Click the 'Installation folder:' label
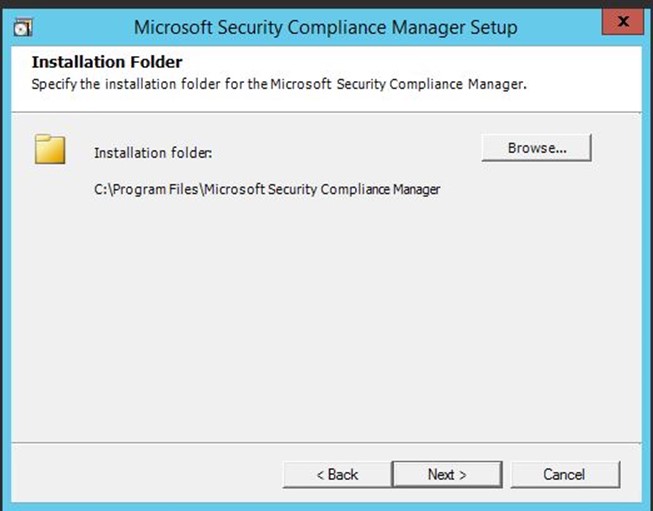The image size is (653, 511). [153, 153]
